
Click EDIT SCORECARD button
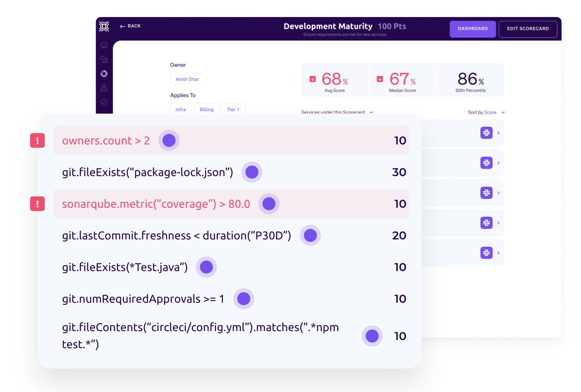(x=528, y=29)
